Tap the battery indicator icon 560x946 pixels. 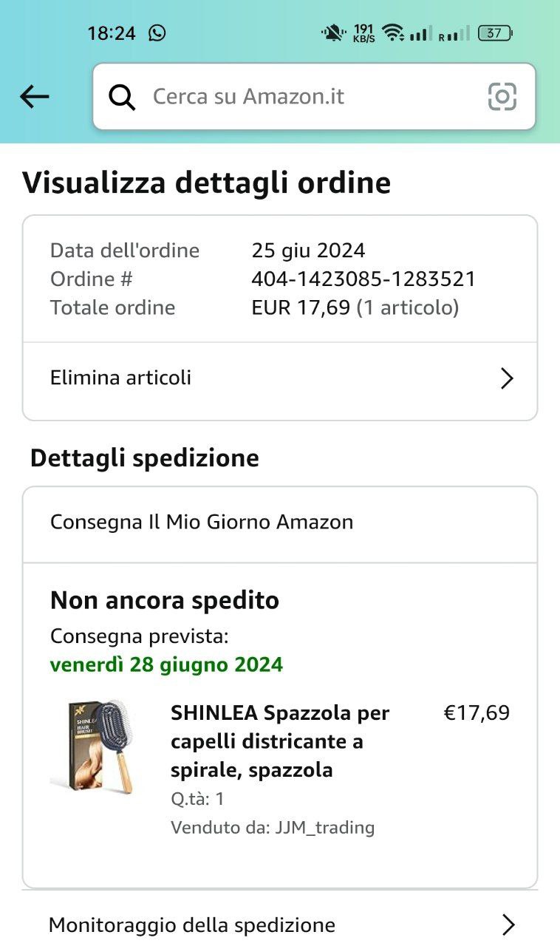[x=495, y=33]
